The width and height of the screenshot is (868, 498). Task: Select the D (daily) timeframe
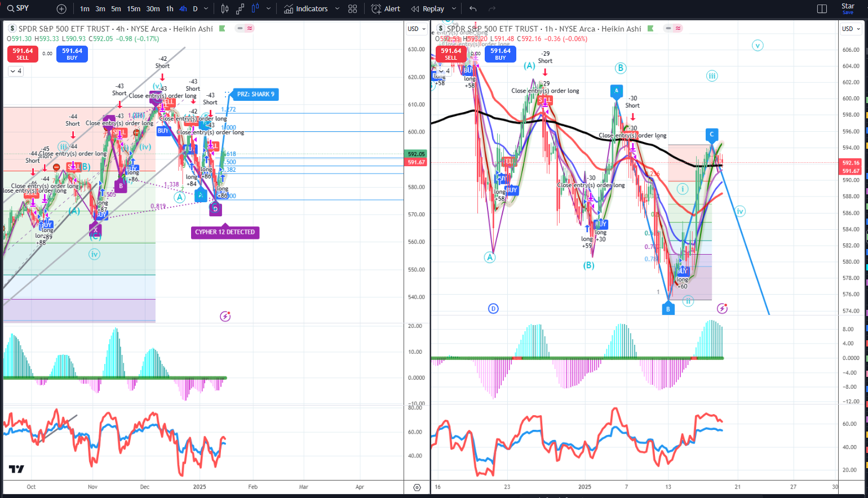195,8
